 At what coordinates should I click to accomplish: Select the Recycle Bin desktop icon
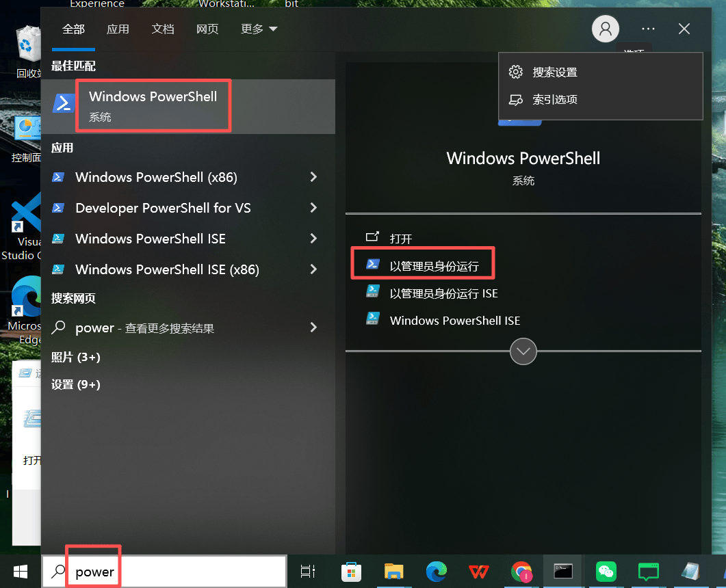click(x=28, y=52)
